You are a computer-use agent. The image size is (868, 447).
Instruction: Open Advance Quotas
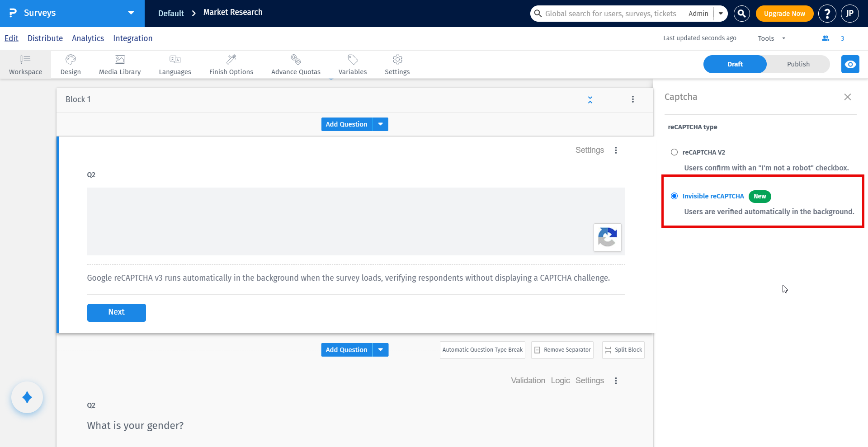tap(296, 64)
